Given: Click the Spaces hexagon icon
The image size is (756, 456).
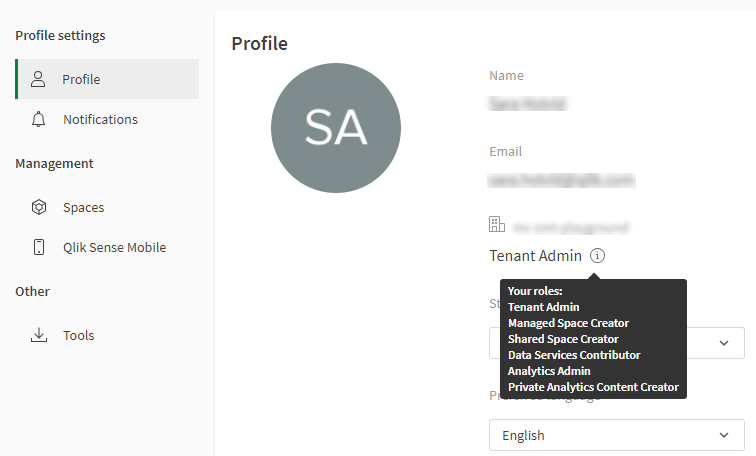Looking at the screenshot, I should [x=39, y=207].
